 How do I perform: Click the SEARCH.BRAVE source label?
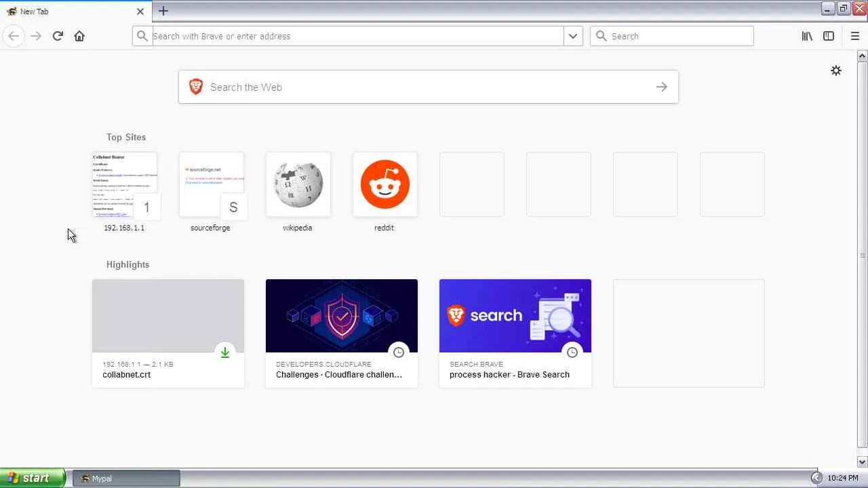[476, 364]
